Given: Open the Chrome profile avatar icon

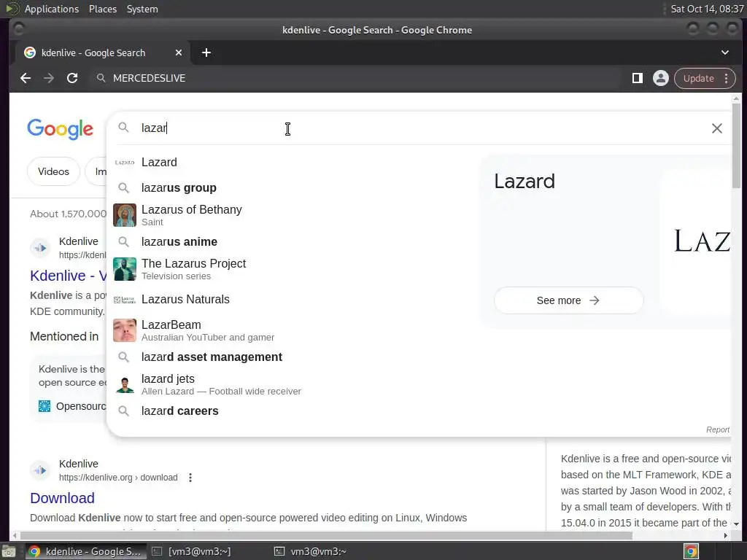Looking at the screenshot, I should [x=661, y=78].
